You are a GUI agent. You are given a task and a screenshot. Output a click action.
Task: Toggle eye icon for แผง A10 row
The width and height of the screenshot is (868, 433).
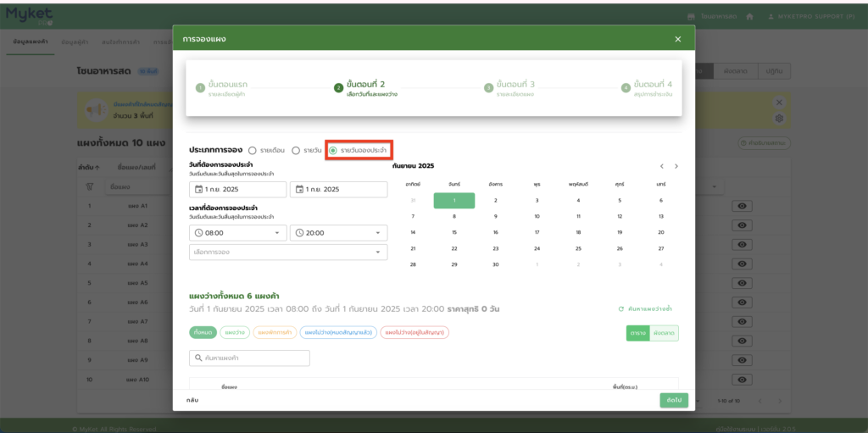742,380
